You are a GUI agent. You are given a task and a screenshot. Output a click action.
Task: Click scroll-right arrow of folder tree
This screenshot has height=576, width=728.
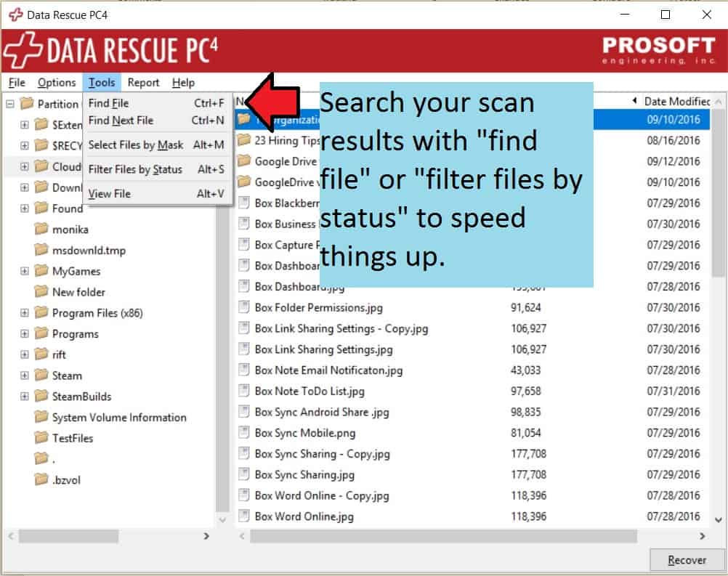pos(206,536)
